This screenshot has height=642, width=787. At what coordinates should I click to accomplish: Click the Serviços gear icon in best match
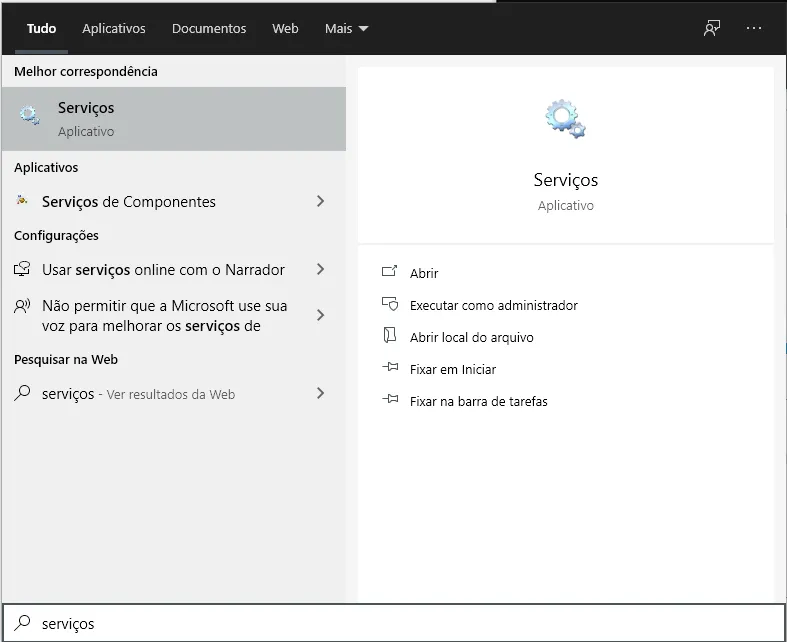click(30, 117)
